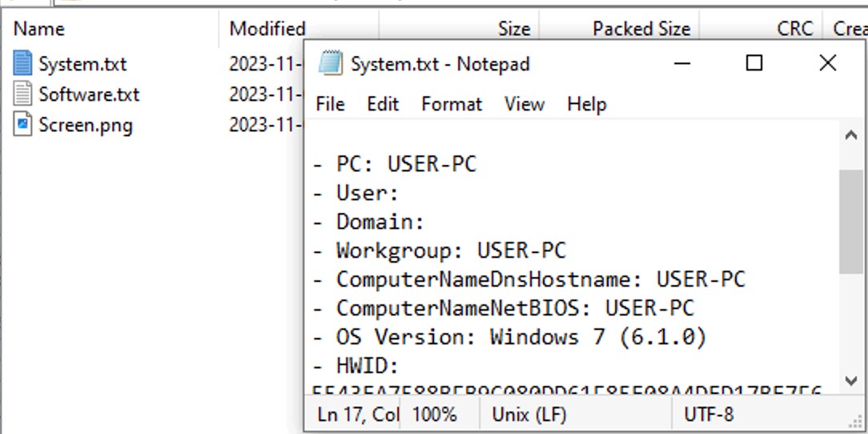868x434 pixels.
Task: Open the Format menu in Notepad
Action: click(452, 104)
